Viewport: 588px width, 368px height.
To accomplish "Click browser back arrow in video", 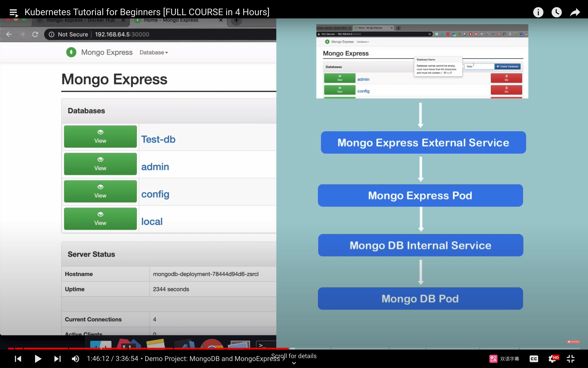I will [x=9, y=34].
